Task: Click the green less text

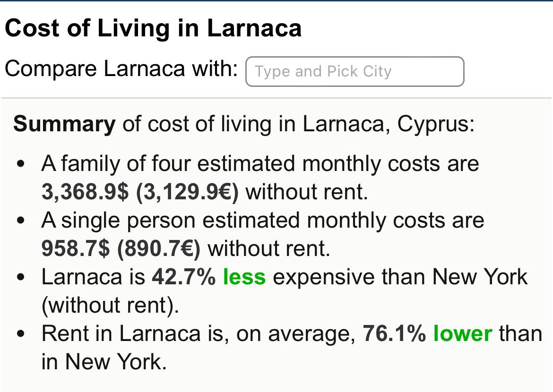Action: [244, 277]
